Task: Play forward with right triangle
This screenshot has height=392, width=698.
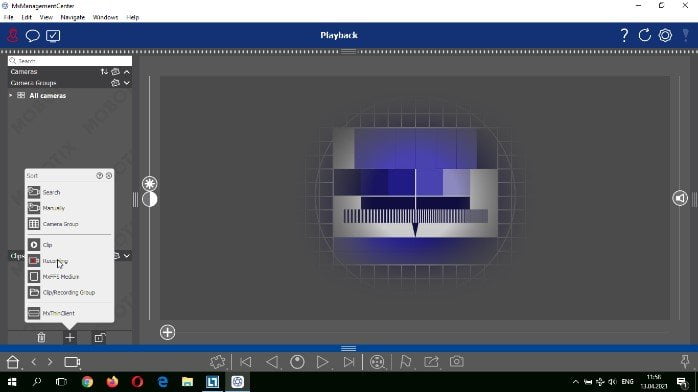Action: [322, 362]
